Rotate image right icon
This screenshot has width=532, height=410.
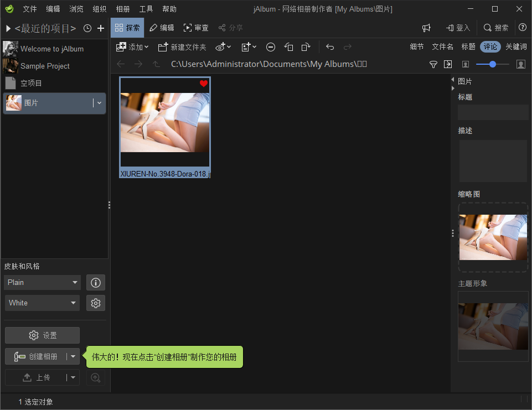click(306, 47)
